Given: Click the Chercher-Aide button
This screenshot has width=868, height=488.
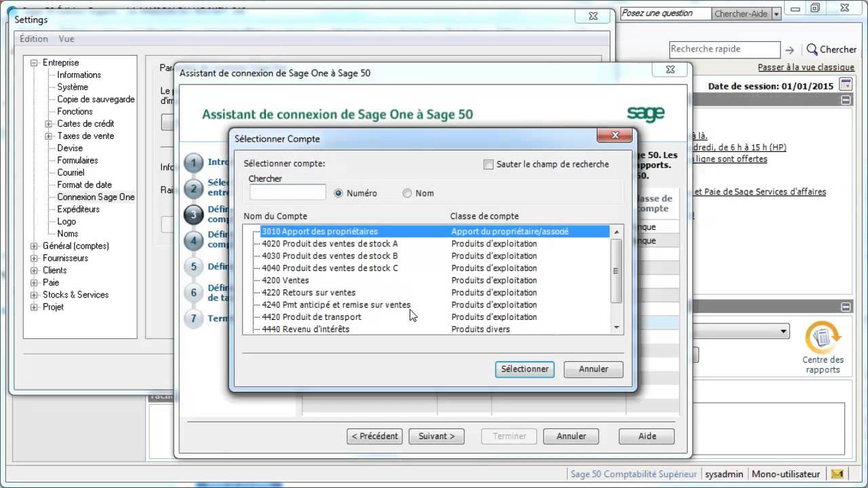Looking at the screenshot, I should pos(742,14).
